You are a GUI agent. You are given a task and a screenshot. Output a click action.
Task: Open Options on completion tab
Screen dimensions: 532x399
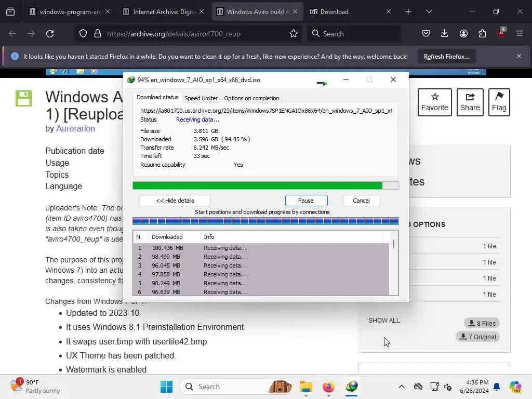251,98
